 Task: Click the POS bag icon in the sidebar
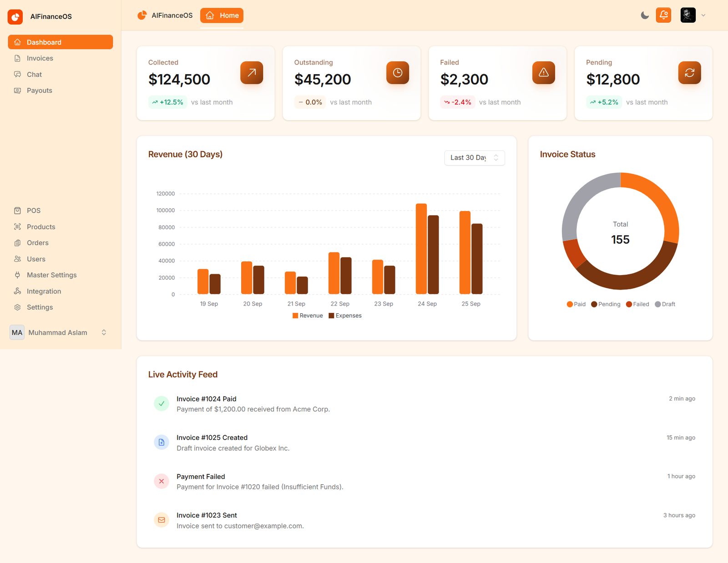(x=17, y=211)
